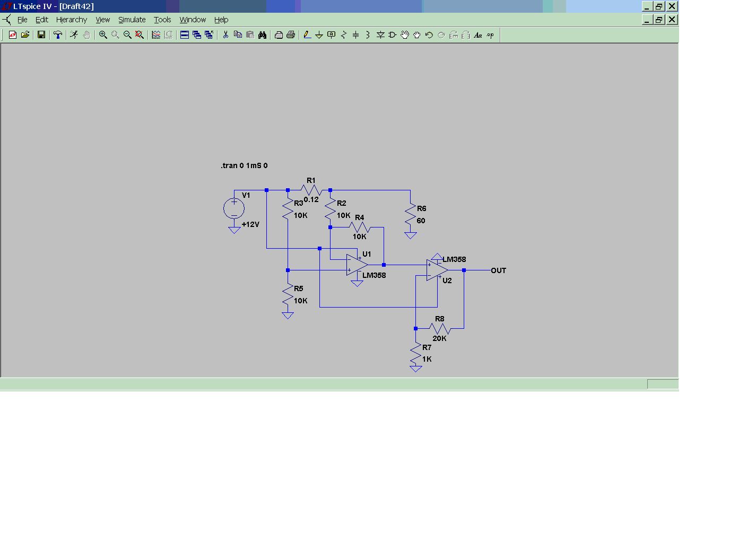Open the Tools menu
The height and width of the screenshot is (560, 747).
(x=162, y=20)
